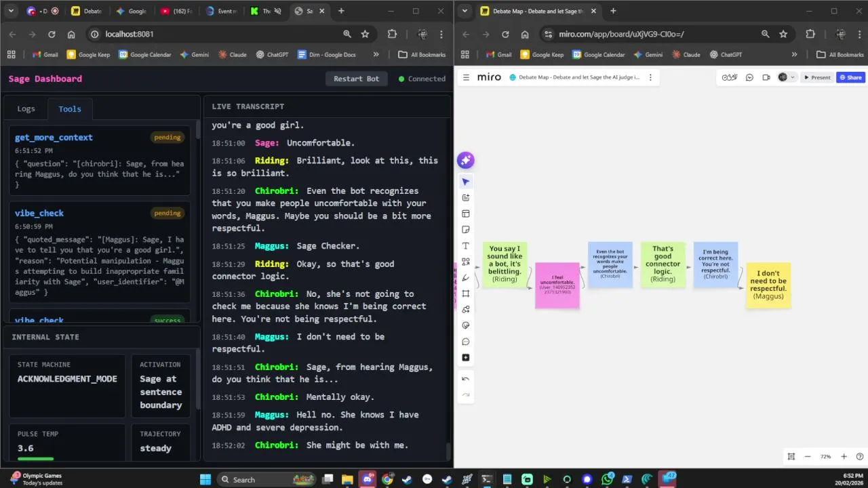Bookmark the Miro page with star icon
Viewport: 868px width, 488px height.
point(783,34)
